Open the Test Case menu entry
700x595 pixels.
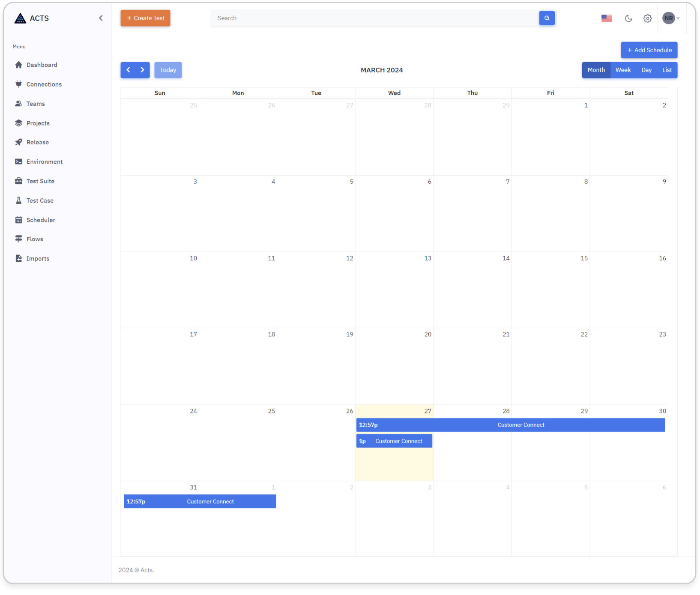(x=40, y=200)
